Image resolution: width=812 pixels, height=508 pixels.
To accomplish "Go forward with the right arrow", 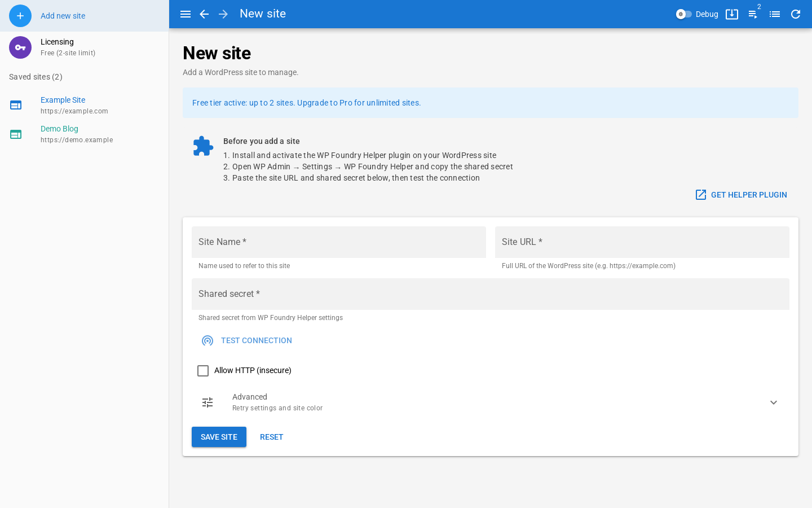I will click(x=223, y=14).
